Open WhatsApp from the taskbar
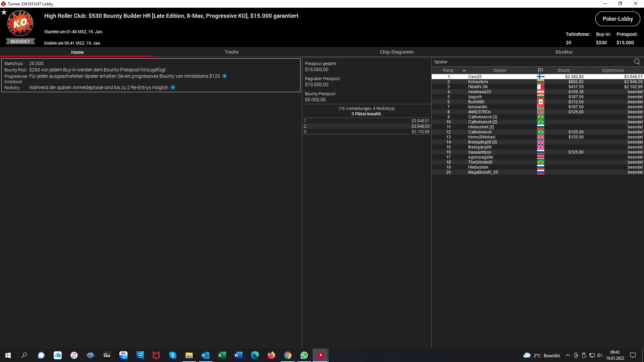The height and width of the screenshot is (362, 644). 304,355
